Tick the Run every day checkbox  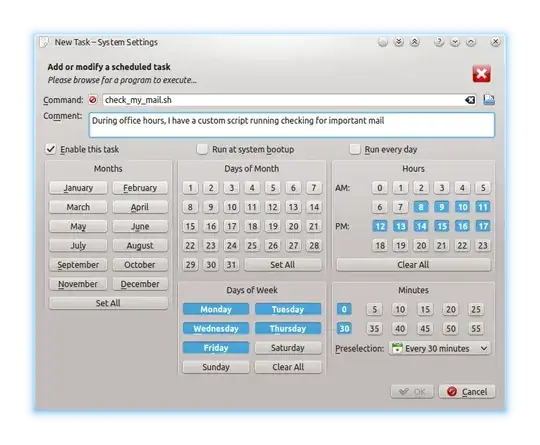(x=355, y=149)
